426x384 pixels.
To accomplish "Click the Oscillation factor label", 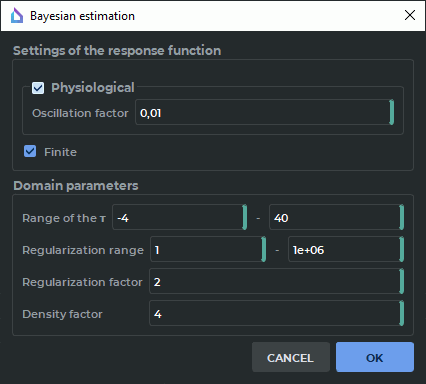I will coord(80,113).
